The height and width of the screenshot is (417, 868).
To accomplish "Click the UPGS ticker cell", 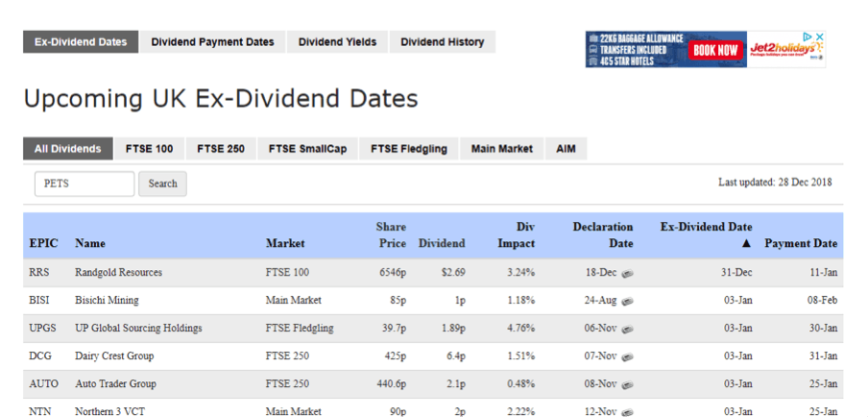I will 42,329.
